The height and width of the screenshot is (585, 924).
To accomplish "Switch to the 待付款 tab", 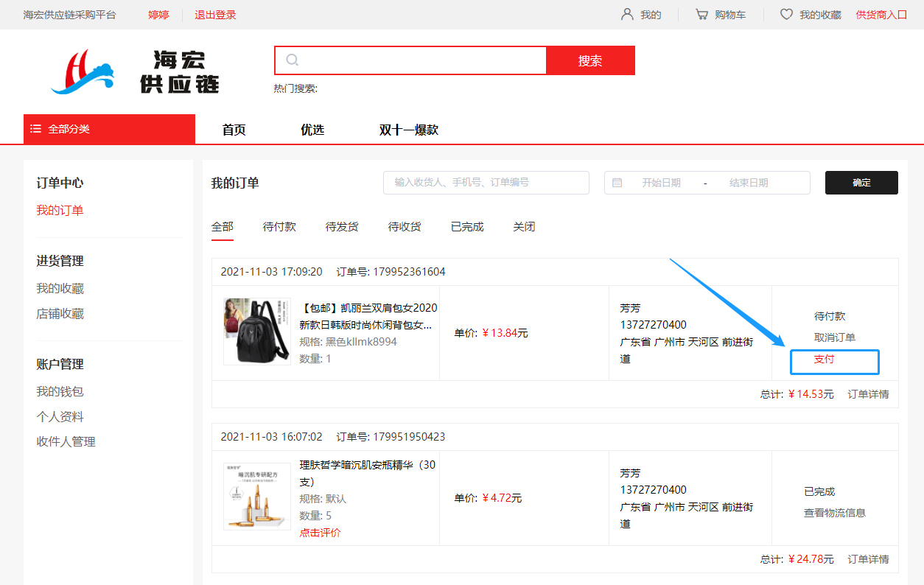I will coord(279,227).
